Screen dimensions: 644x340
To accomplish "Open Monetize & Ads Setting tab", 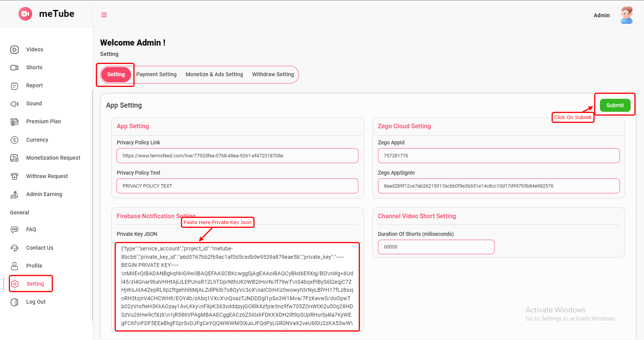I will (x=214, y=74).
